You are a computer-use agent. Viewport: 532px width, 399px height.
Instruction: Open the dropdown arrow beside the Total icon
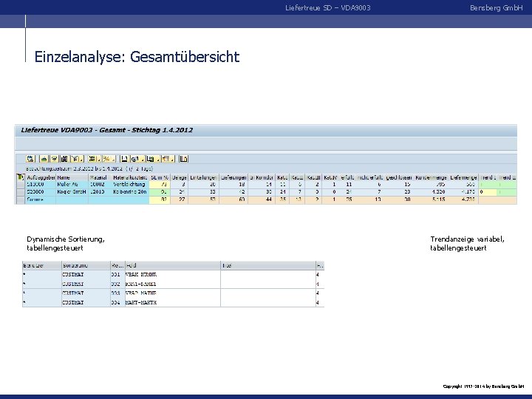(x=99, y=159)
